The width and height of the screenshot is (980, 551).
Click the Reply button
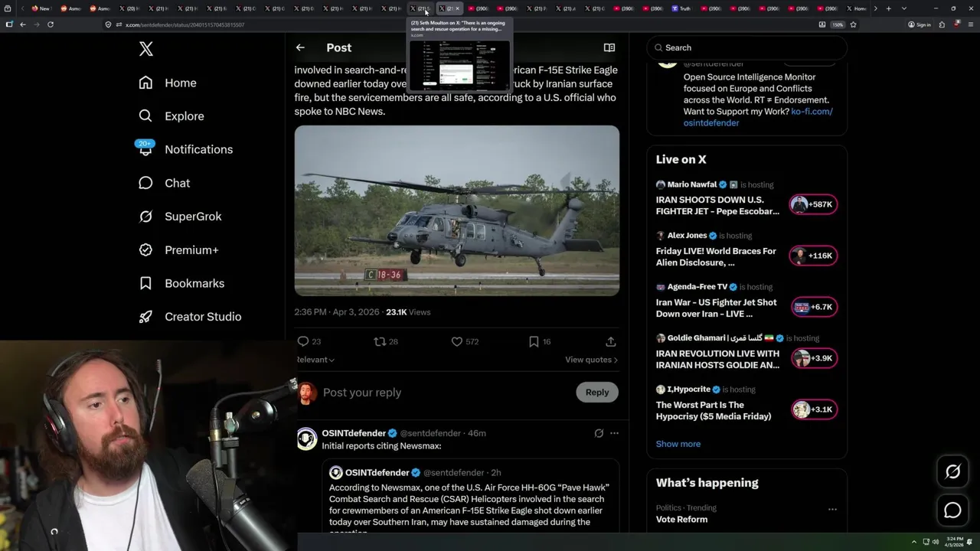[x=597, y=393]
